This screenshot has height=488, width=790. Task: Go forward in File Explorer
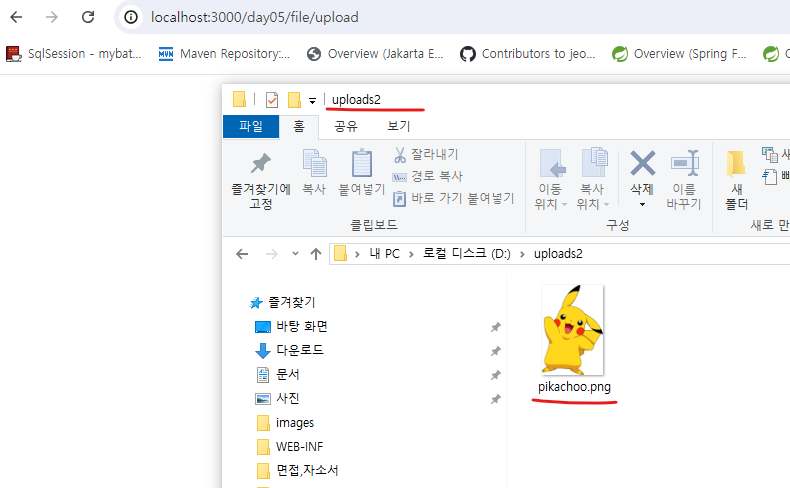tap(272, 254)
